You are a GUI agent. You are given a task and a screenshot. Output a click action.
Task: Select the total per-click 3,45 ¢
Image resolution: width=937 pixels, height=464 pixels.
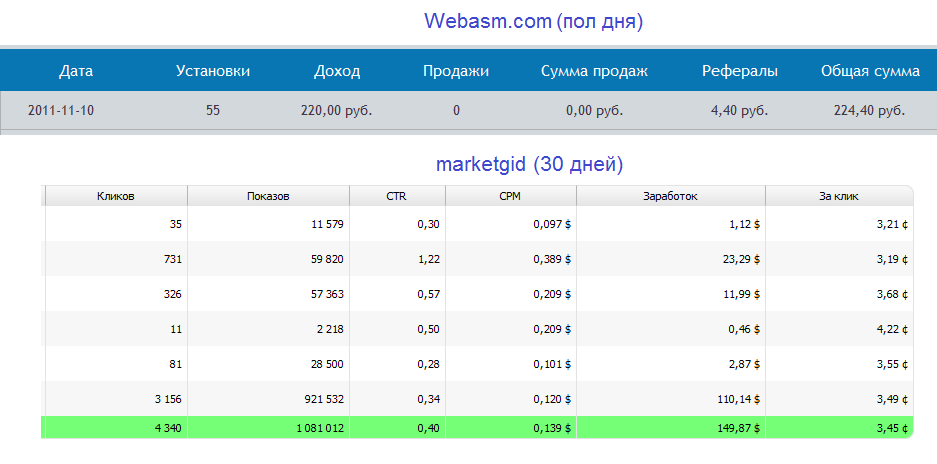[893, 428]
